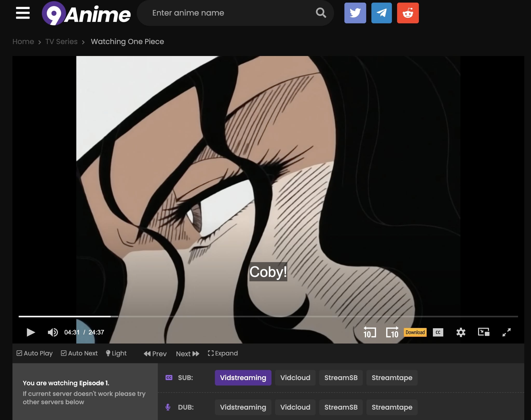Switch the player to fullscreen

tap(507, 332)
